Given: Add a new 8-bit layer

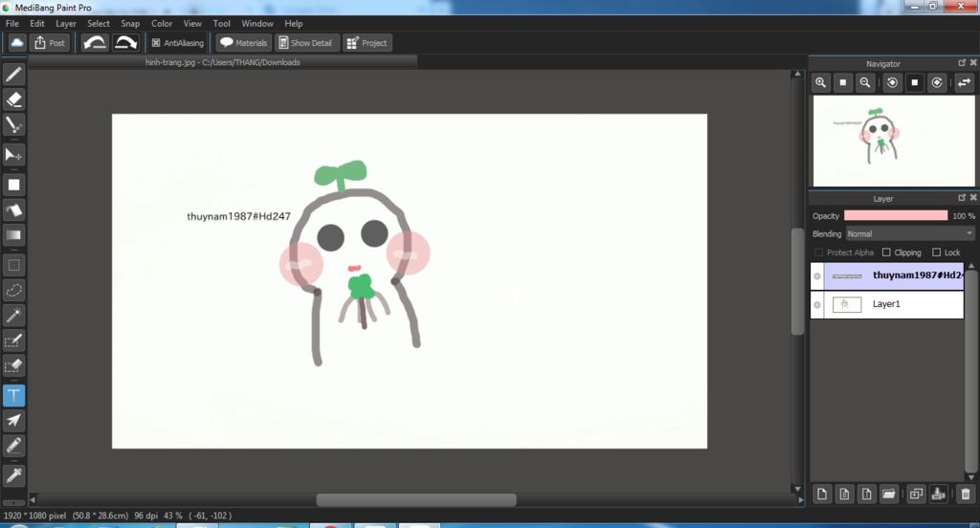Looking at the screenshot, I should pos(844,495).
